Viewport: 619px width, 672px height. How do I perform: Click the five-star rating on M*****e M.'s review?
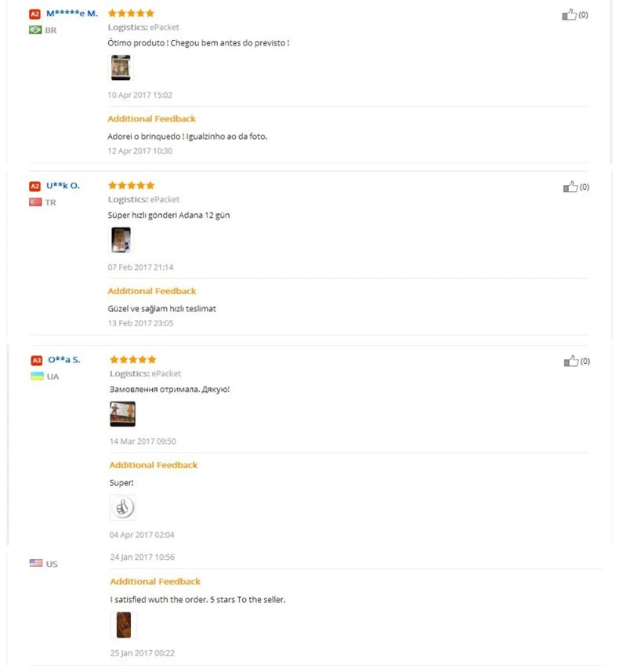[131, 13]
